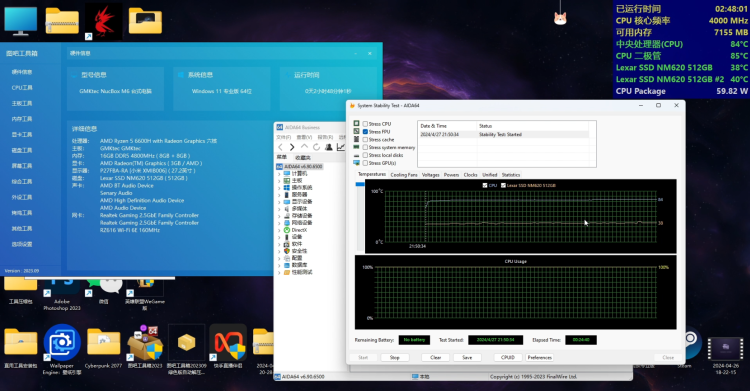
Task: Open the Preferences button
Action: click(540, 357)
